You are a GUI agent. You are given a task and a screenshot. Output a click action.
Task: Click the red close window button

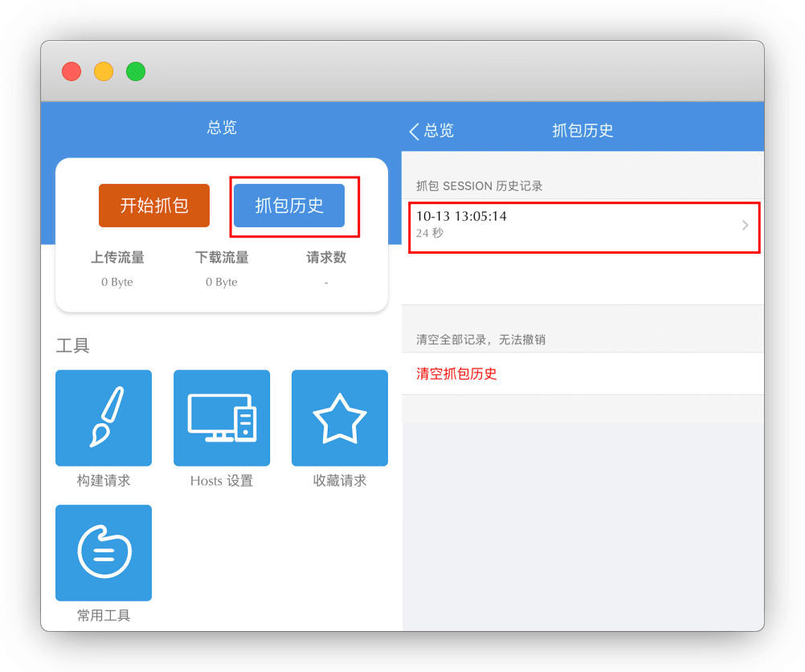point(72,71)
